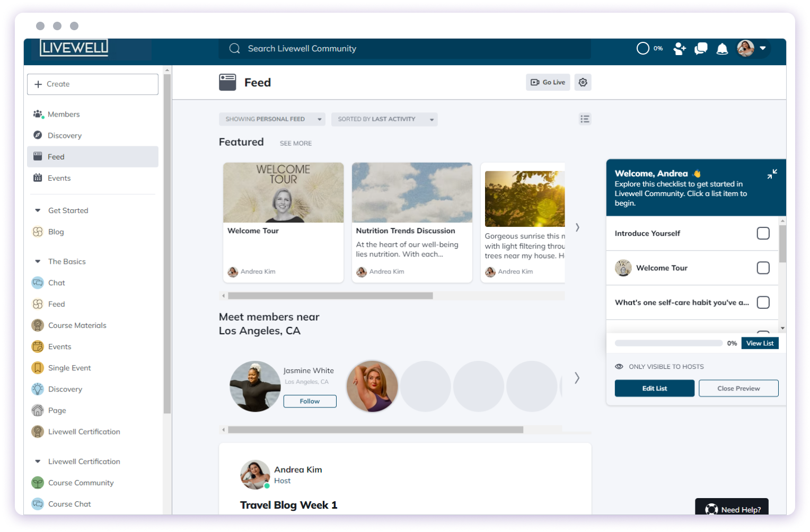Show next featured posts with right chevron
Screen dimensions: 810x532
(x=577, y=227)
